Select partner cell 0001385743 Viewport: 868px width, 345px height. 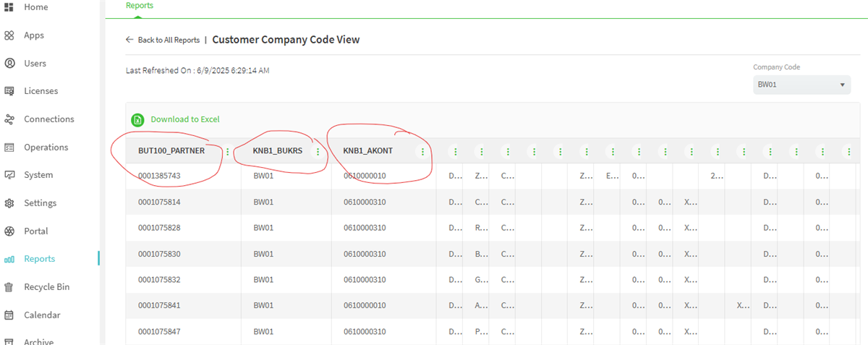click(x=159, y=176)
